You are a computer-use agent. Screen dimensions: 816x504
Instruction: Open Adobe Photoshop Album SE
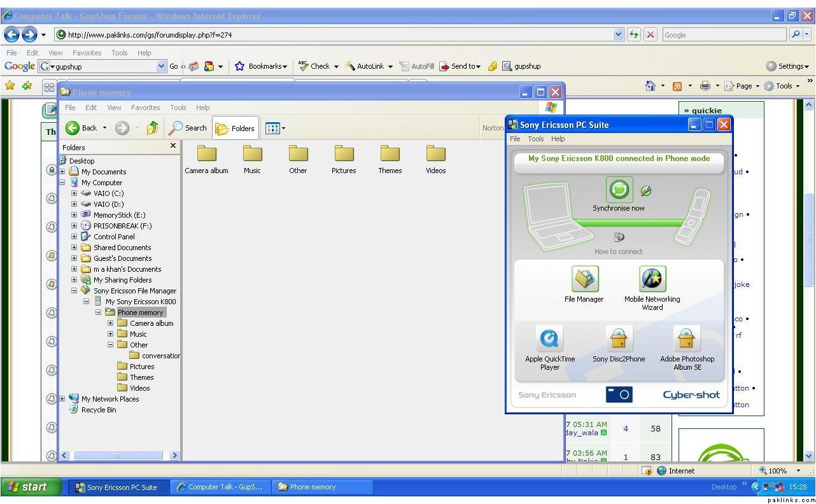(x=686, y=339)
